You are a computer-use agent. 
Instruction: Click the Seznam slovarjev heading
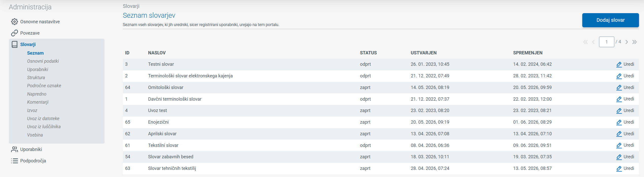[149, 15]
